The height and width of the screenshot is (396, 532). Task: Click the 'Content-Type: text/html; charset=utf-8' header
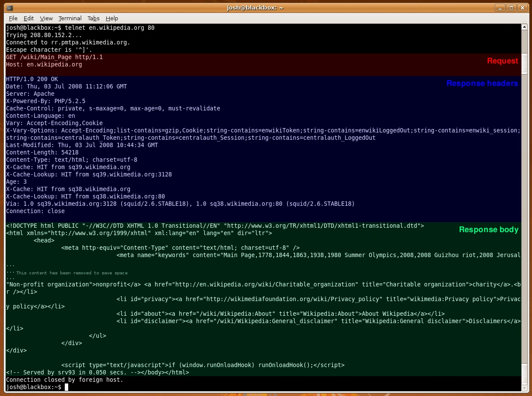(x=72, y=160)
